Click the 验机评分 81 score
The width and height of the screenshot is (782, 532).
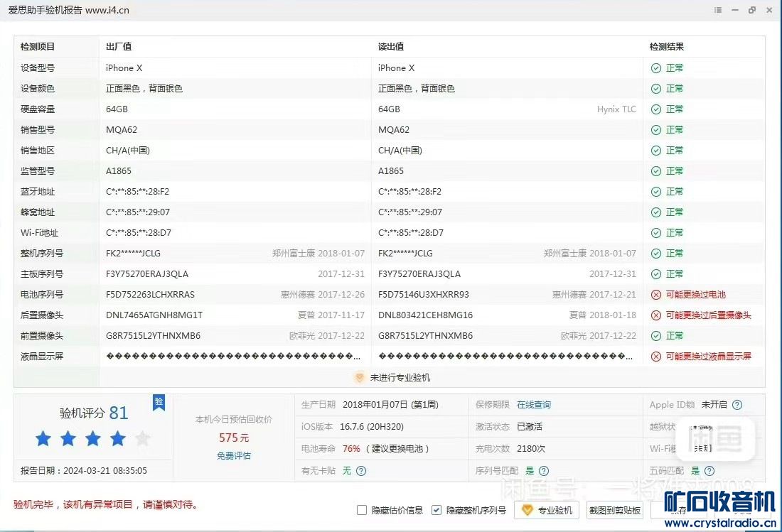coord(94,413)
